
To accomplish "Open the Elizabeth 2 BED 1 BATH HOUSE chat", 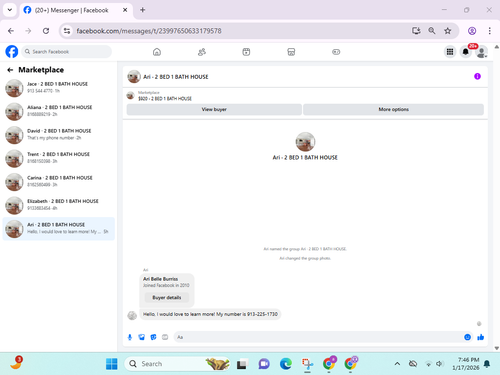I will pos(59,205).
